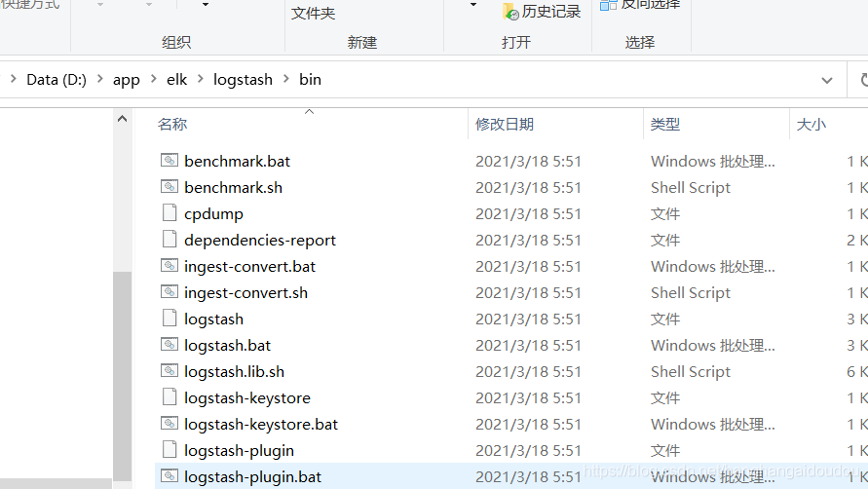Click the ingest-convert.sh file icon

pyautogui.click(x=170, y=292)
